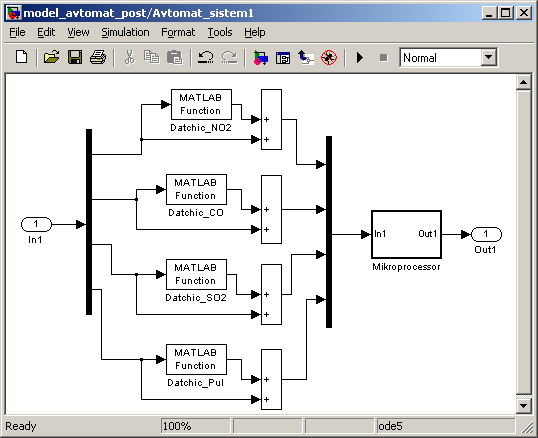Select the Sum block after Datchic_SO2
538x438 pixels.
tap(271, 294)
